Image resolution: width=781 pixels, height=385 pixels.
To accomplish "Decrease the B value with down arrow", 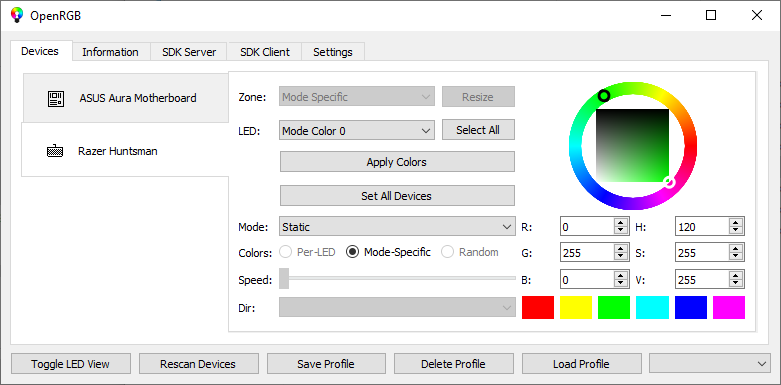I will [621, 284].
